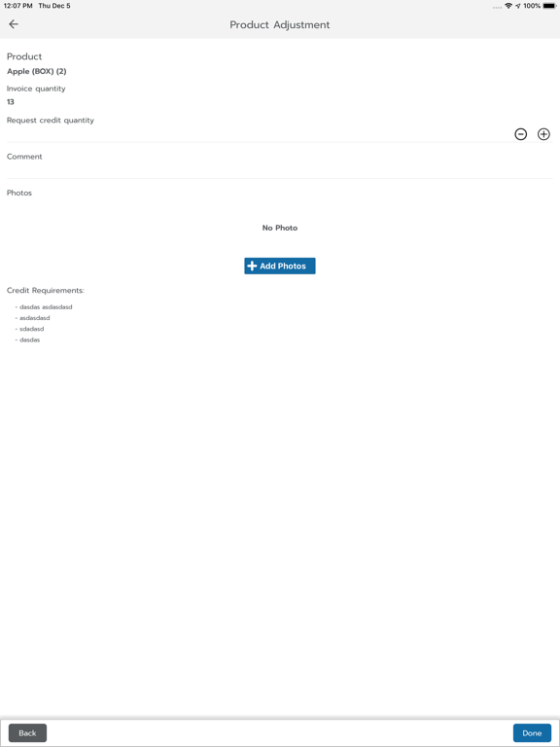Decrease request credit quantity with minus icon
The width and height of the screenshot is (560, 747).
[520, 134]
